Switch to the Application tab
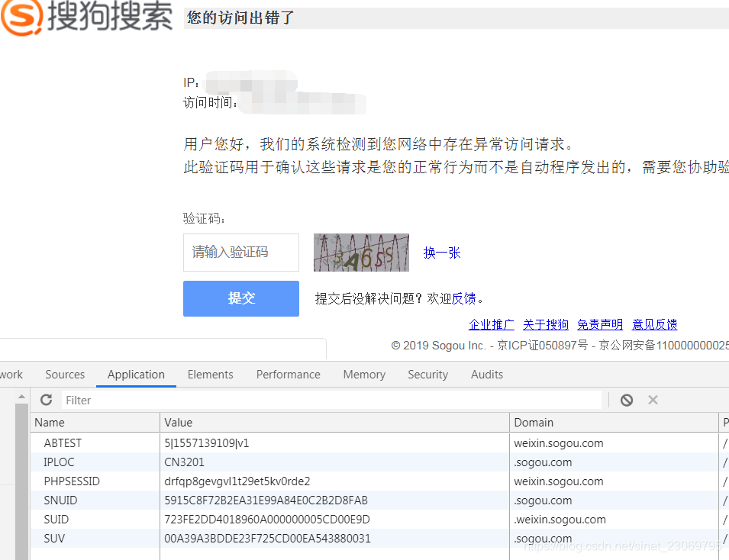Viewport: 729px width, 560px height. click(x=136, y=375)
